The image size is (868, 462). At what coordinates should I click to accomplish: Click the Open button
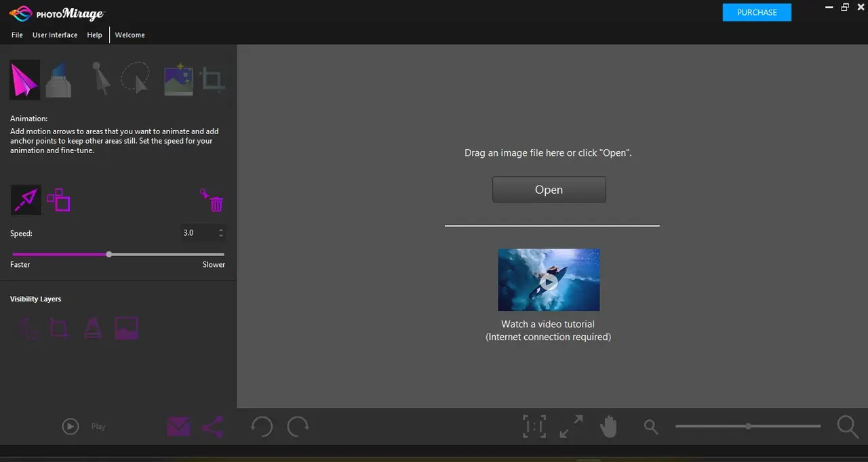click(x=549, y=190)
